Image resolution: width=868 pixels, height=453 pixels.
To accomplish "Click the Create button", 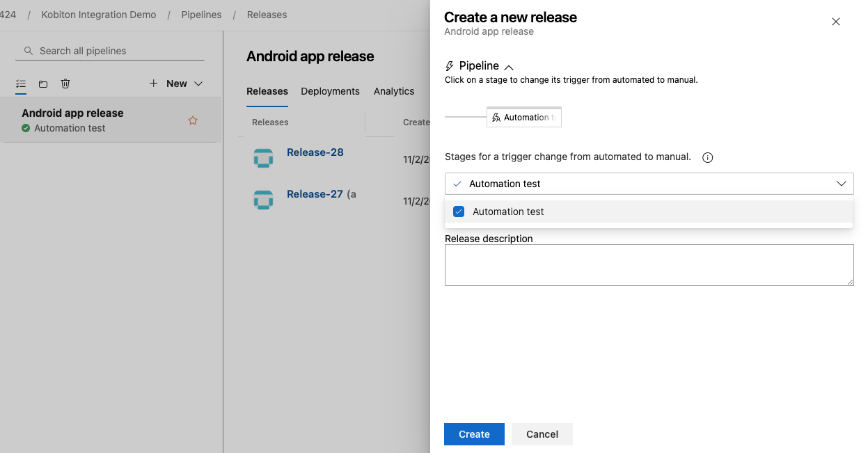I will click(x=474, y=434).
